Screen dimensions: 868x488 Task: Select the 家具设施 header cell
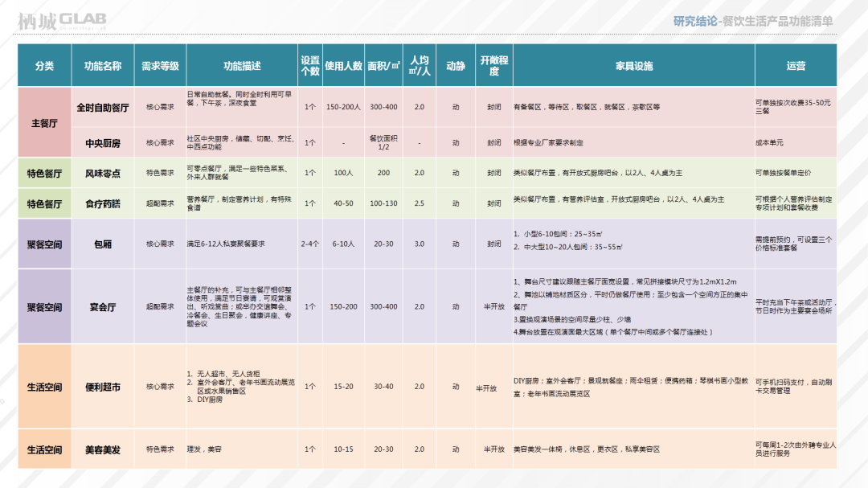[x=633, y=66]
